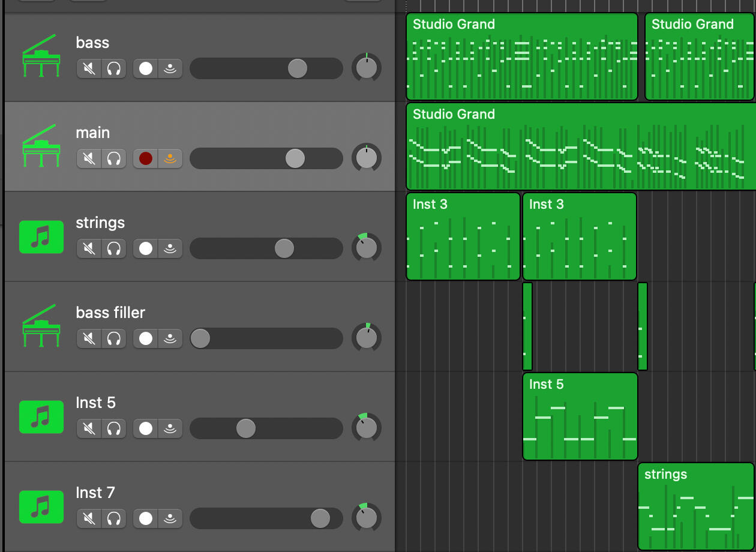The height and width of the screenshot is (552, 756).
Task: Click the Inst 7 track music note icon
Action: pos(41,506)
